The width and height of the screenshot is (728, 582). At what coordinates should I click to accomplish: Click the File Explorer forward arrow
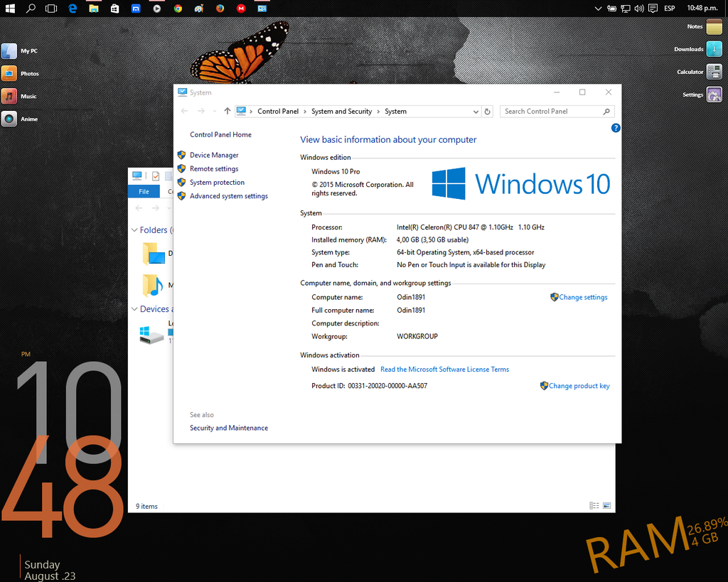156,208
